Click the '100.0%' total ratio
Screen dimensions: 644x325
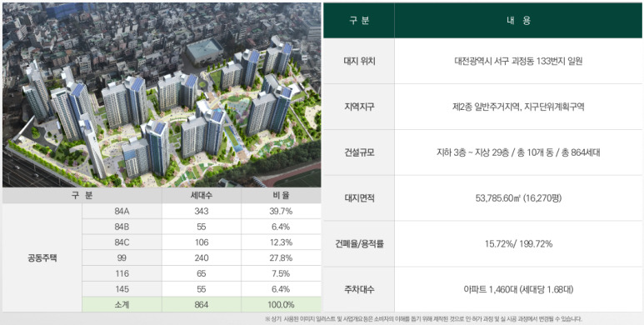282,305
